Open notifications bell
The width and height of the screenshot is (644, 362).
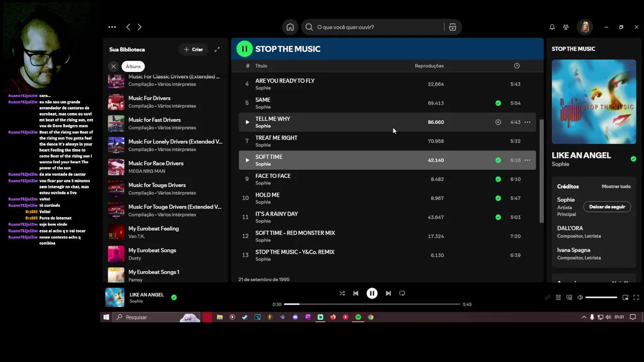point(552,27)
